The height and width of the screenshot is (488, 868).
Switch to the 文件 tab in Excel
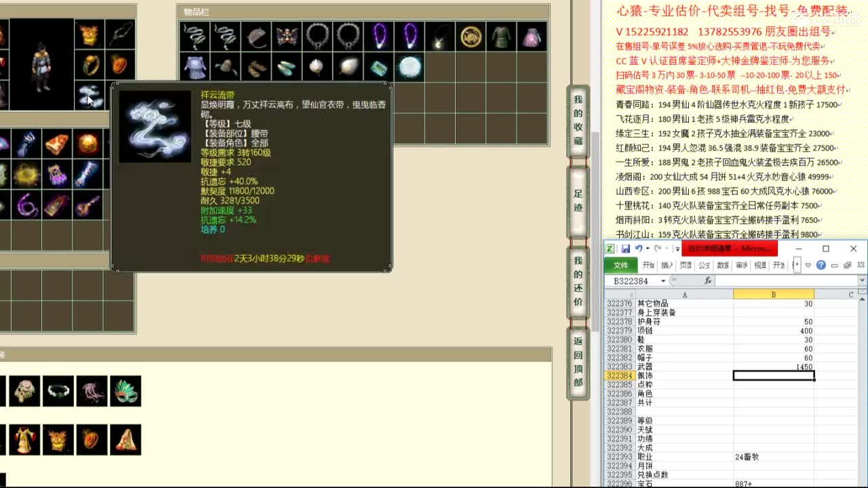click(620, 265)
